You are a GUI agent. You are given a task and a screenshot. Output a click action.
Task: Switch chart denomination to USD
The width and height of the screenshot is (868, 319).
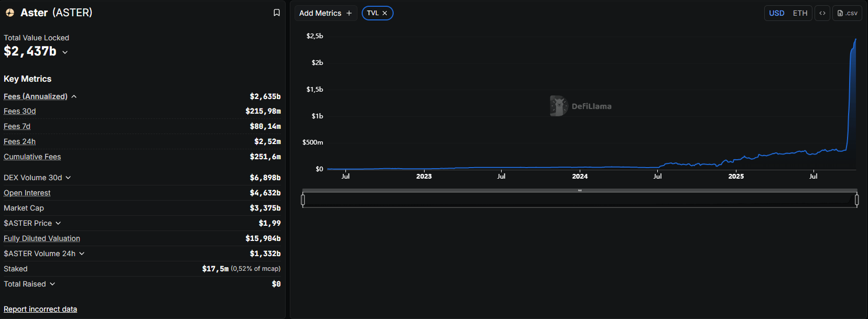tap(776, 13)
